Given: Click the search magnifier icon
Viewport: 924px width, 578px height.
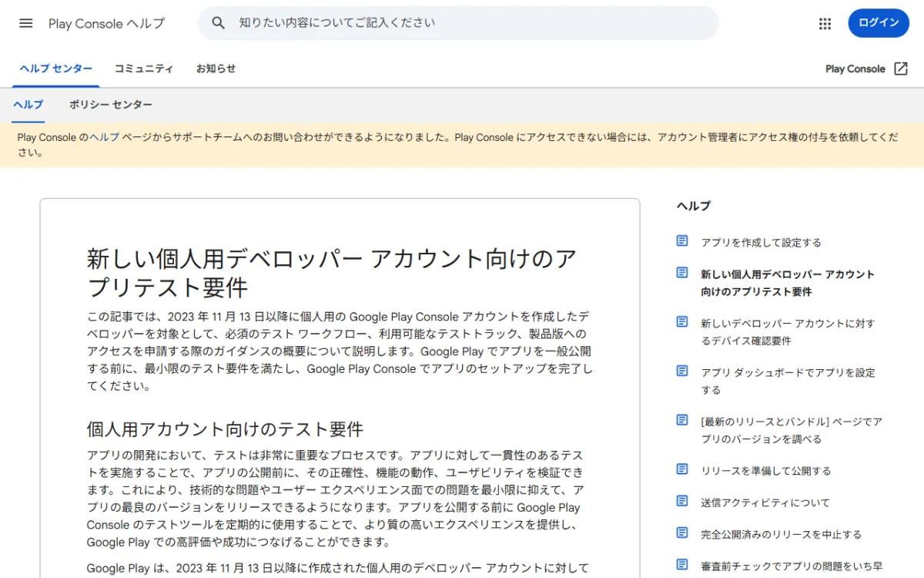Looking at the screenshot, I should coord(219,23).
